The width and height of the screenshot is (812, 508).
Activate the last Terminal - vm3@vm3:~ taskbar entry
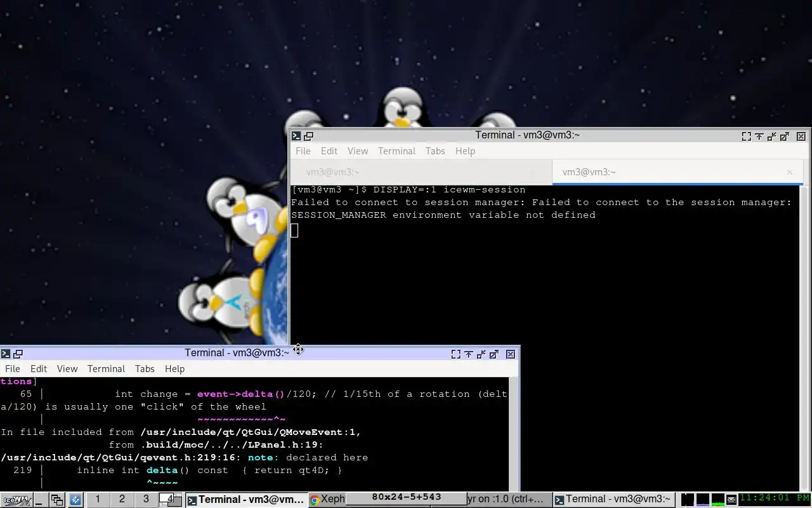tap(613, 500)
